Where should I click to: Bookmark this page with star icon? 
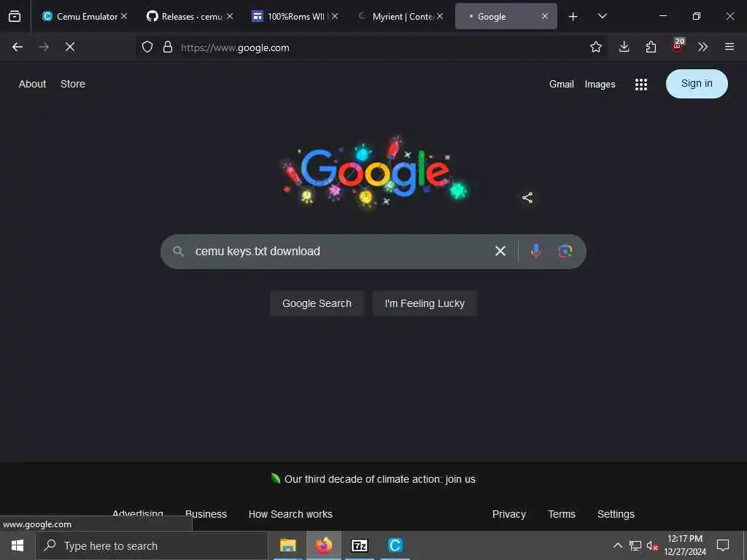(x=595, y=47)
